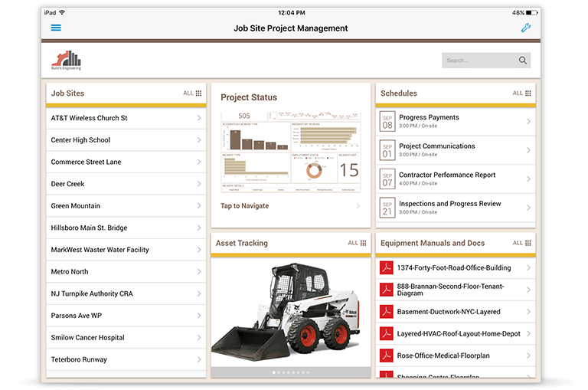
Task: Expand the Project Communications schedule chevron
Action: pyautogui.click(x=528, y=150)
